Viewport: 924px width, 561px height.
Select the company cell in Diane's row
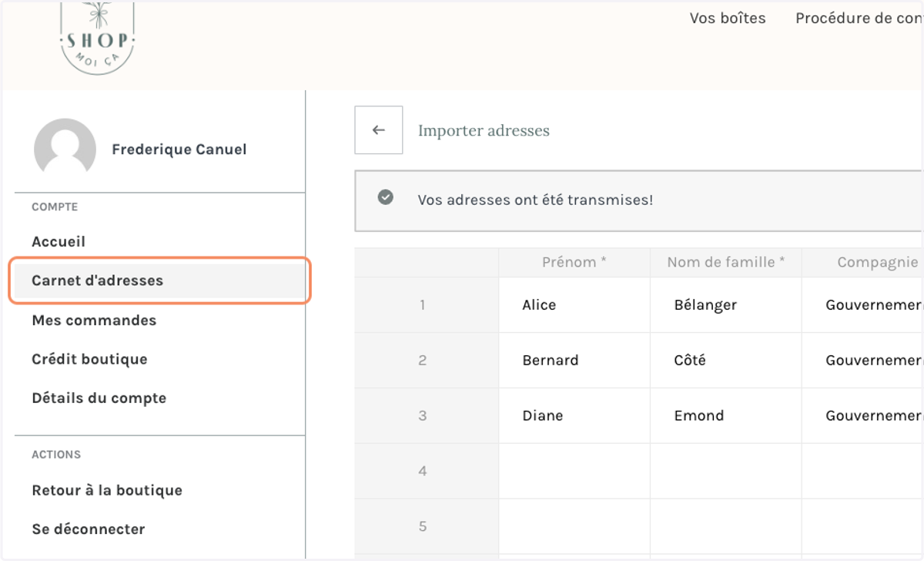863,416
